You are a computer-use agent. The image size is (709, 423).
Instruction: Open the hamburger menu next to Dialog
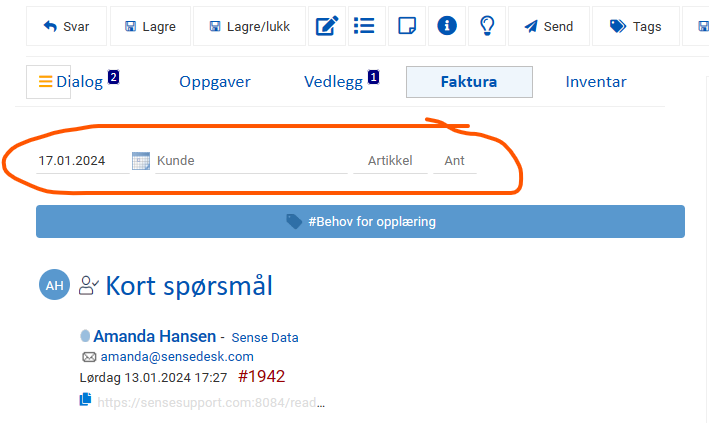tap(46, 81)
